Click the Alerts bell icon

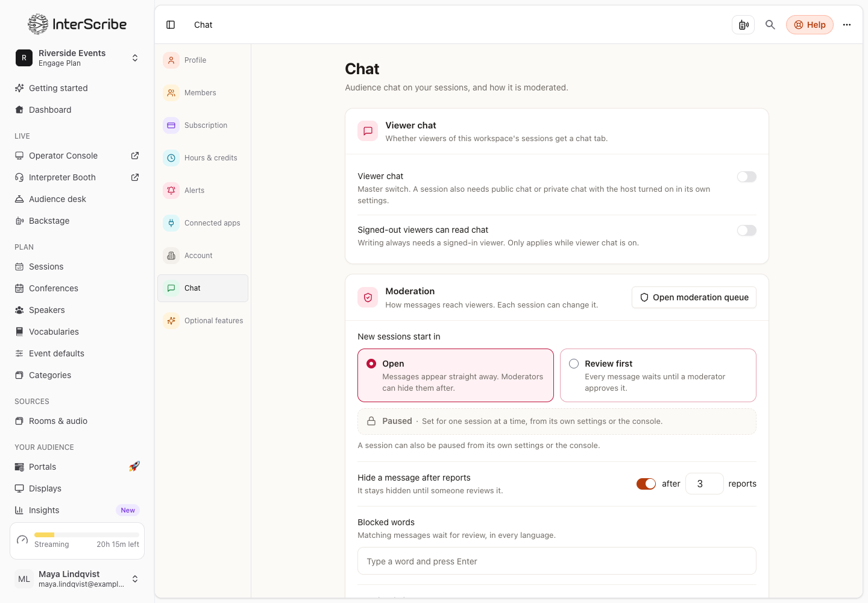171,191
